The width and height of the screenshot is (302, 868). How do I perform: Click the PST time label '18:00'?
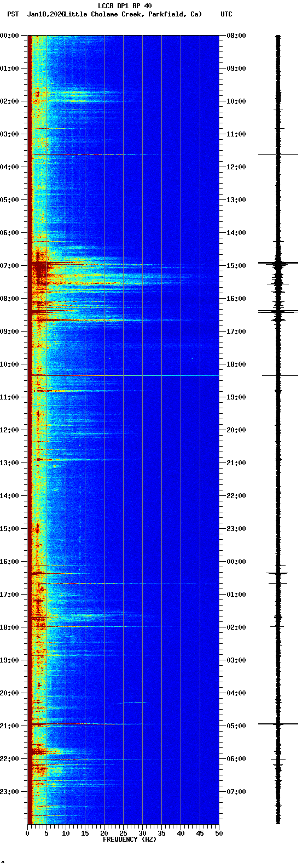tap(9, 627)
